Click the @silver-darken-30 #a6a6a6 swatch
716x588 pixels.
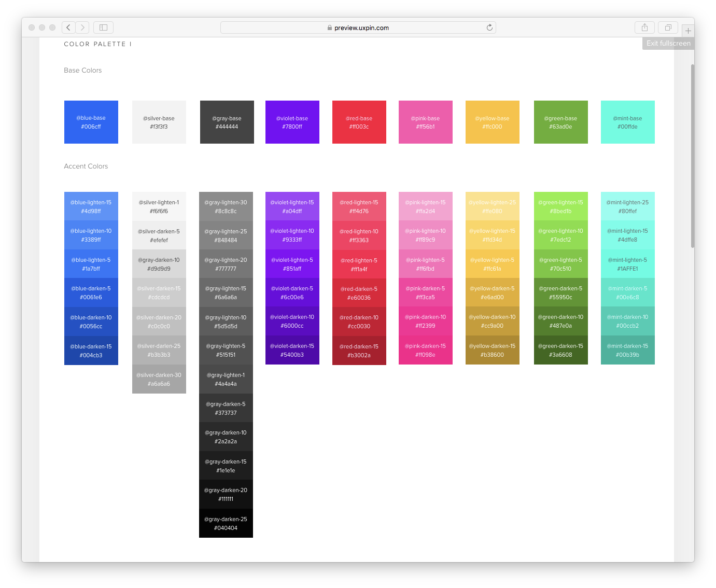159,379
